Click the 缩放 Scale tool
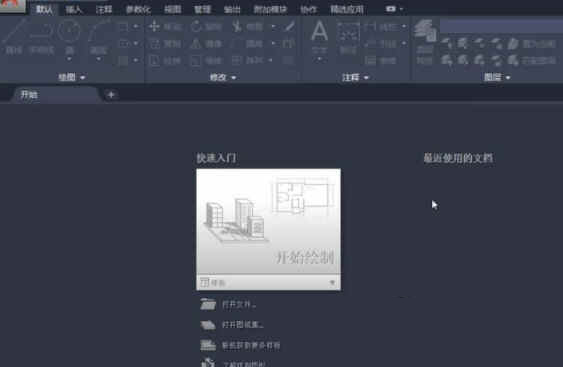 pos(206,61)
